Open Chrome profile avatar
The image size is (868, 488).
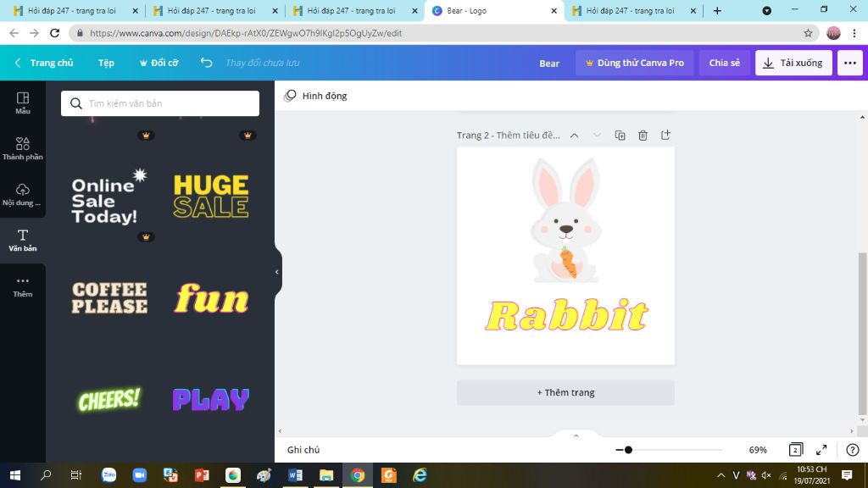pyautogui.click(x=833, y=33)
